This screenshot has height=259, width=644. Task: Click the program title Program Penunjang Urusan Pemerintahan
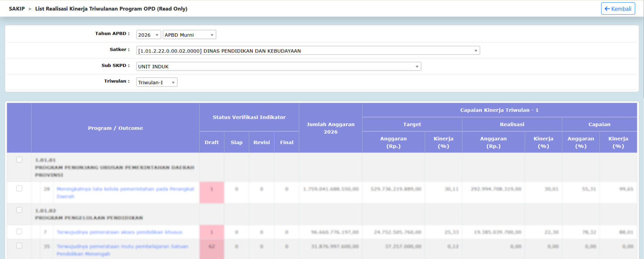click(114, 171)
